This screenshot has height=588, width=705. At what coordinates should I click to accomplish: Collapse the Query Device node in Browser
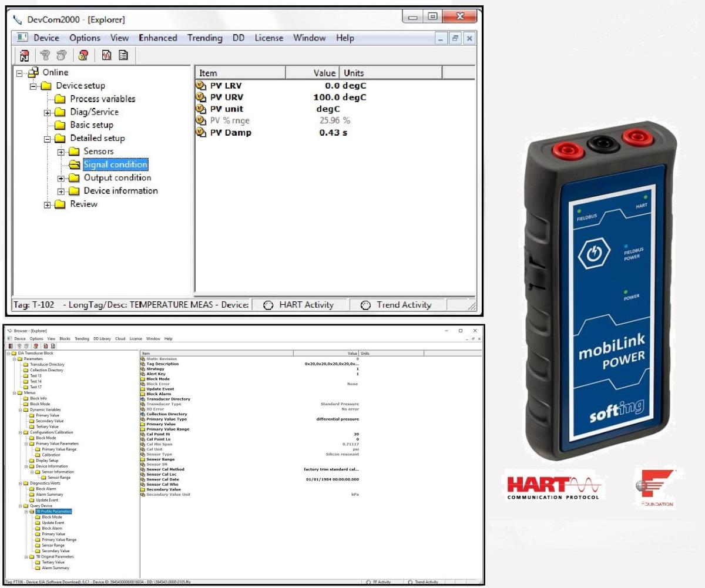point(19,506)
